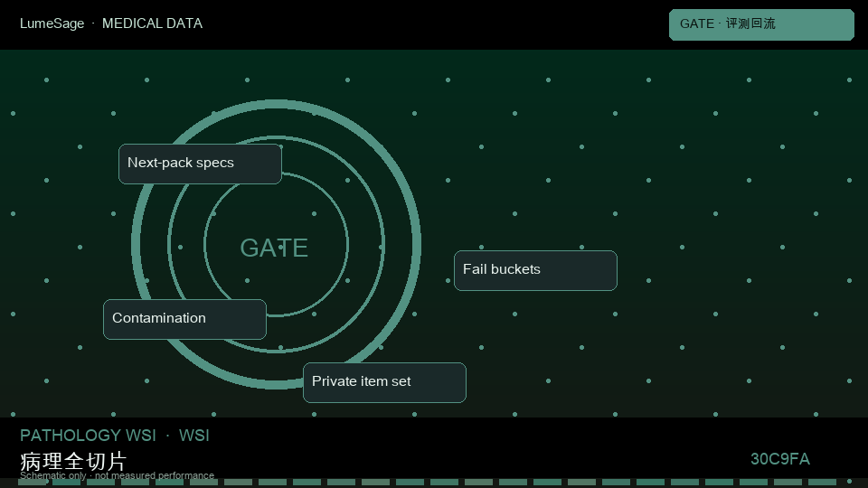Open the Contamination label box

click(x=184, y=319)
